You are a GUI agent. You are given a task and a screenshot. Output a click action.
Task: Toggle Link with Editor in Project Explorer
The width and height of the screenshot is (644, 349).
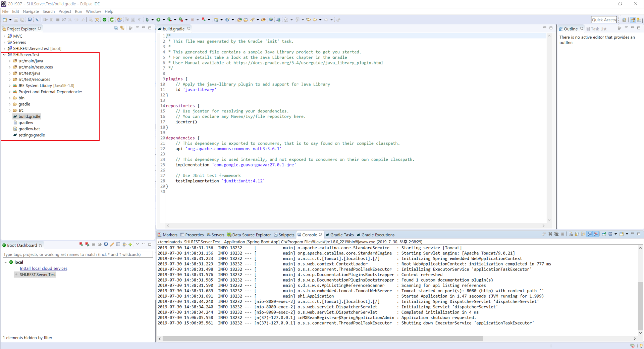(x=122, y=28)
